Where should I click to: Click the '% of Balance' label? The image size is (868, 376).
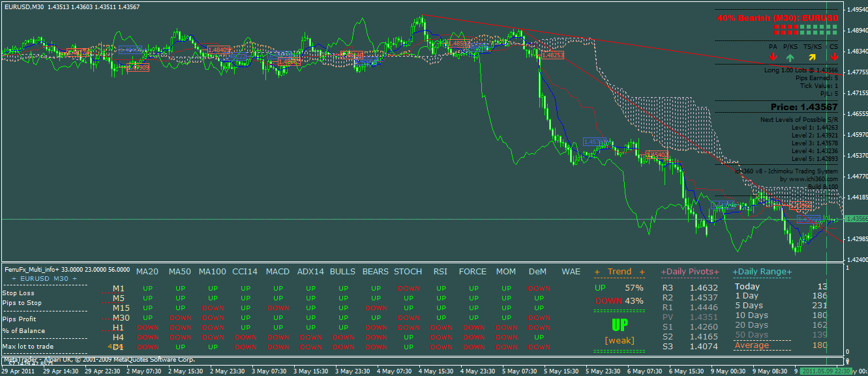pyautogui.click(x=24, y=331)
